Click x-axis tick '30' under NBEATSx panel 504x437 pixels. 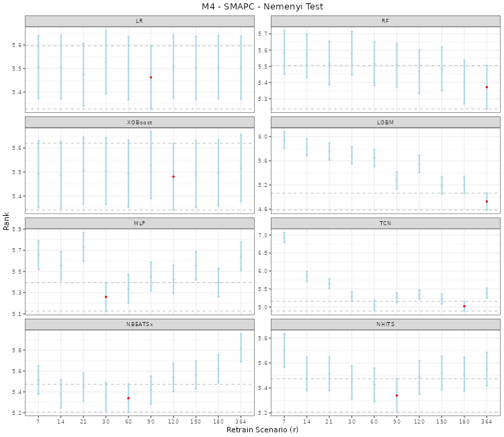click(x=106, y=422)
